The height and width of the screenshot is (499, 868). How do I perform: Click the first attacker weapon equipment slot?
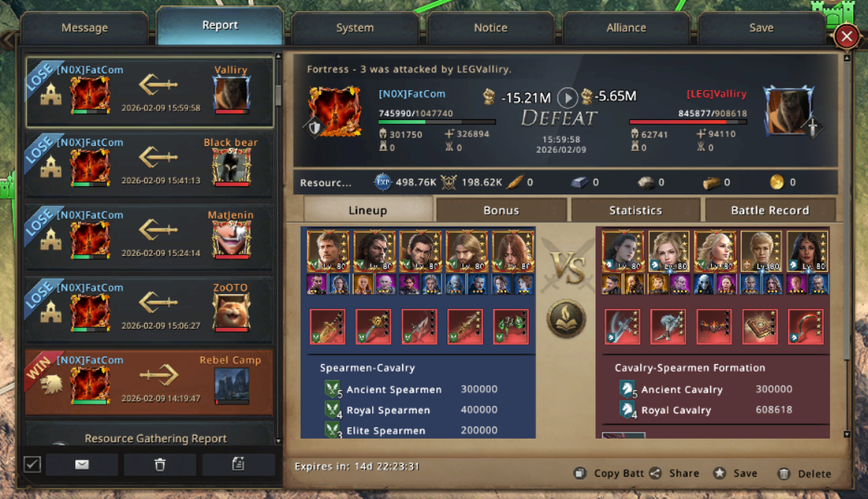[x=328, y=327]
